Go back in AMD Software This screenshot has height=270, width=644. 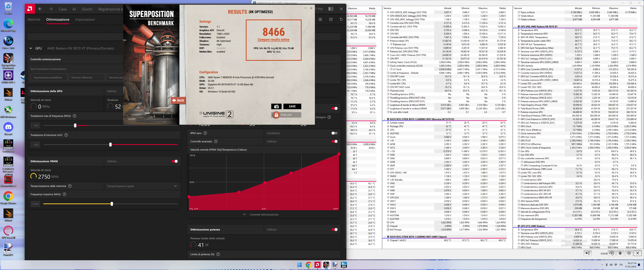[40, 9]
